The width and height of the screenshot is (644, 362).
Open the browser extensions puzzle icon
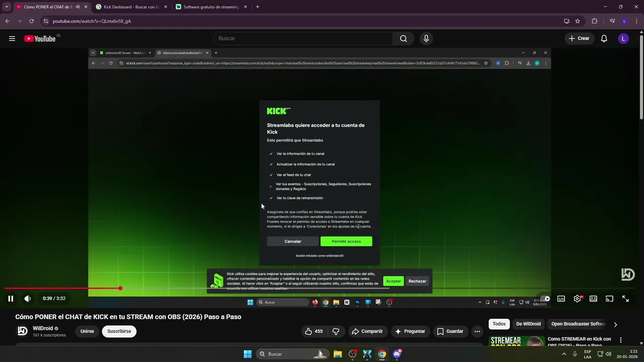point(595,21)
